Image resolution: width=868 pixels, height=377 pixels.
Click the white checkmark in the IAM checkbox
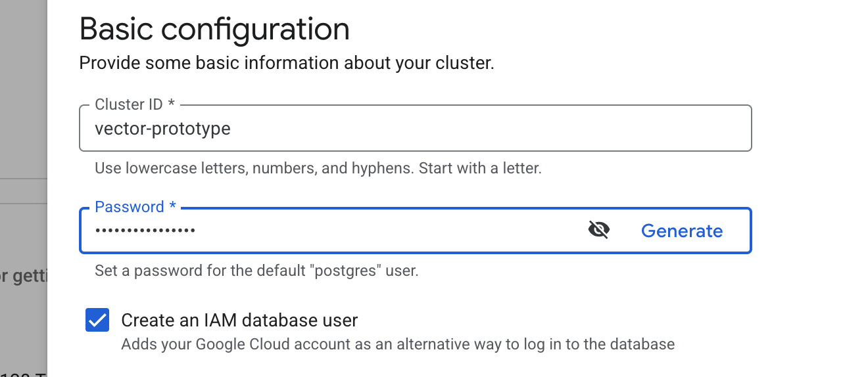pyautogui.click(x=97, y=321)
